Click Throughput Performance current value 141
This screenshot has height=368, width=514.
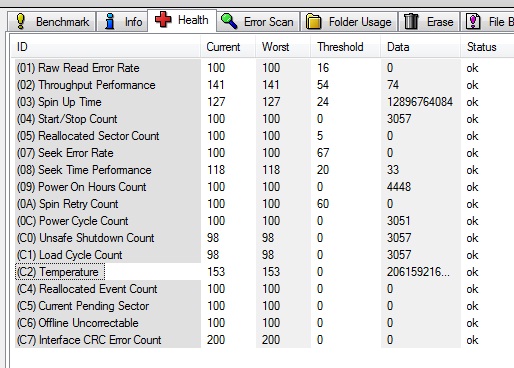(216, 85)
